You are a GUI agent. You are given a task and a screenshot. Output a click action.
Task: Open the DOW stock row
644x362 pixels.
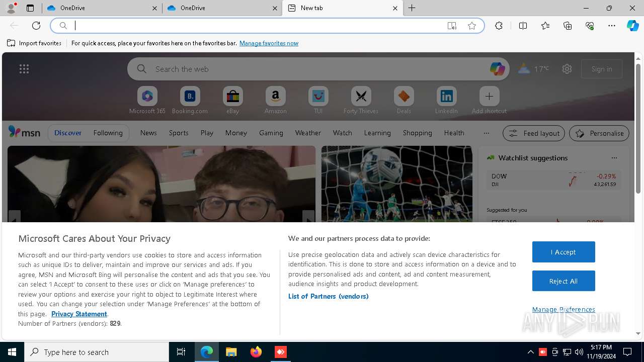pyautogui.click(x=553, y=180)
